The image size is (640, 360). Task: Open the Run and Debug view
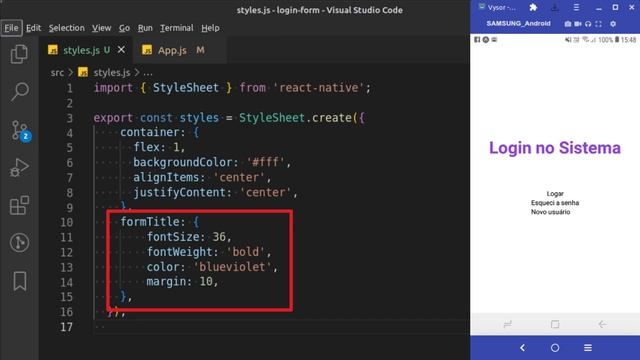click(x=19, y=168)
